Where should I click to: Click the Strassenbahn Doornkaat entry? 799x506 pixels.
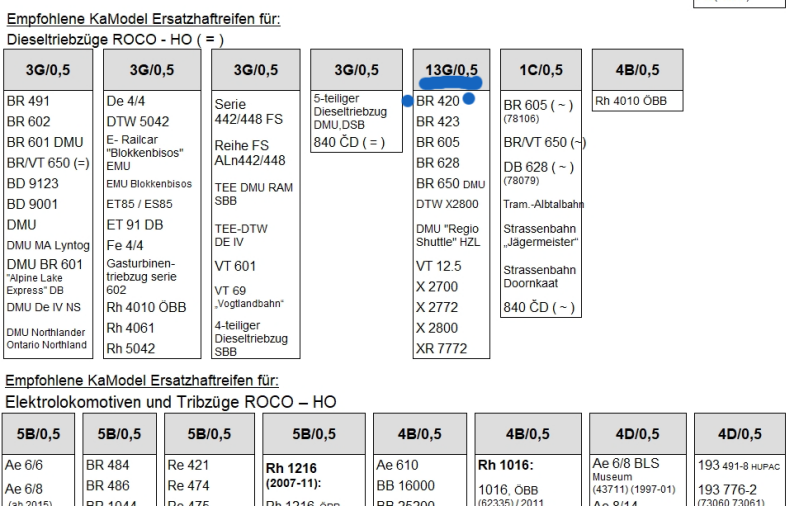(x=540, y=277)
